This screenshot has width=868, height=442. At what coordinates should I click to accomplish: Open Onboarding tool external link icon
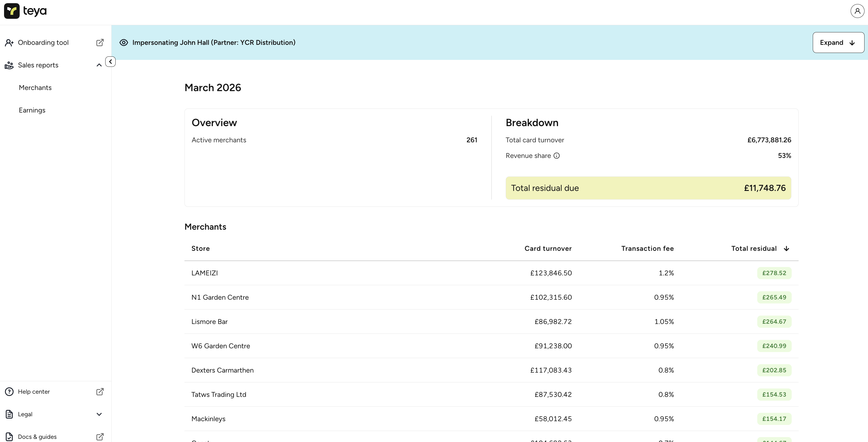pos(100,43)
